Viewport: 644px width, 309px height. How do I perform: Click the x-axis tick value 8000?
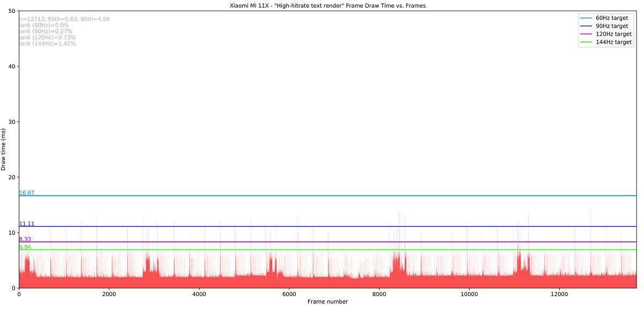[379, 294]
